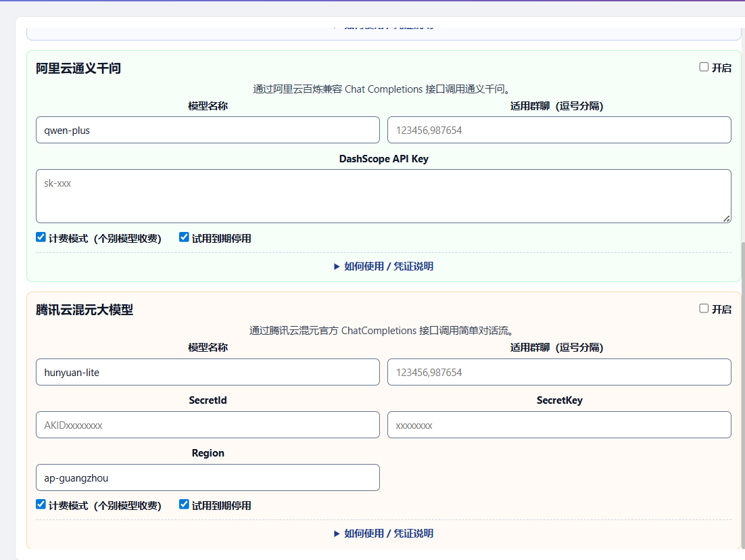The image size is (745, 560).
Task: Enable the 阿里云通义千问 开启 checkbox
Action: (704, 67)
